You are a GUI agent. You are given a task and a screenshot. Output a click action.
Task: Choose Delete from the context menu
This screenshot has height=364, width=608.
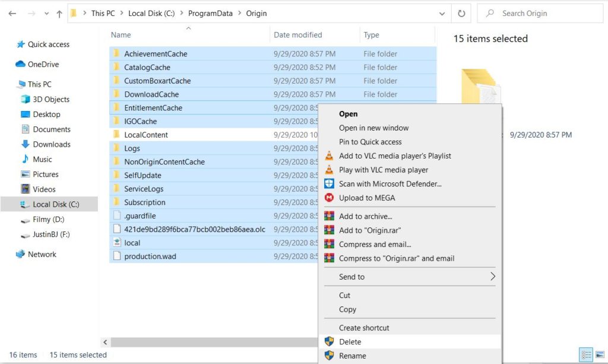350,341
